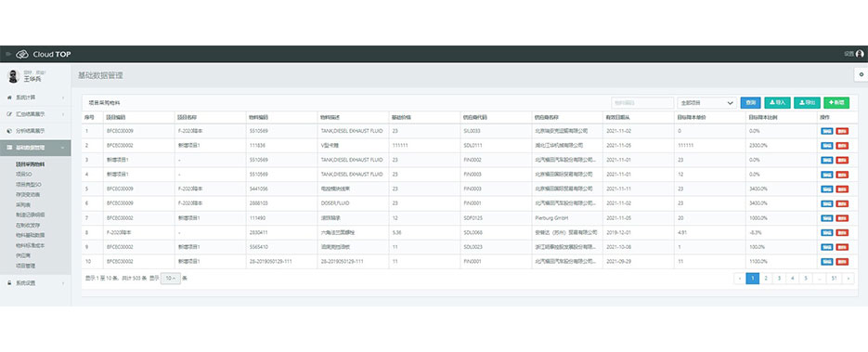The image size is (868, 352).
Task: Click the red delete button in row 1
Action: pos(842,131)
